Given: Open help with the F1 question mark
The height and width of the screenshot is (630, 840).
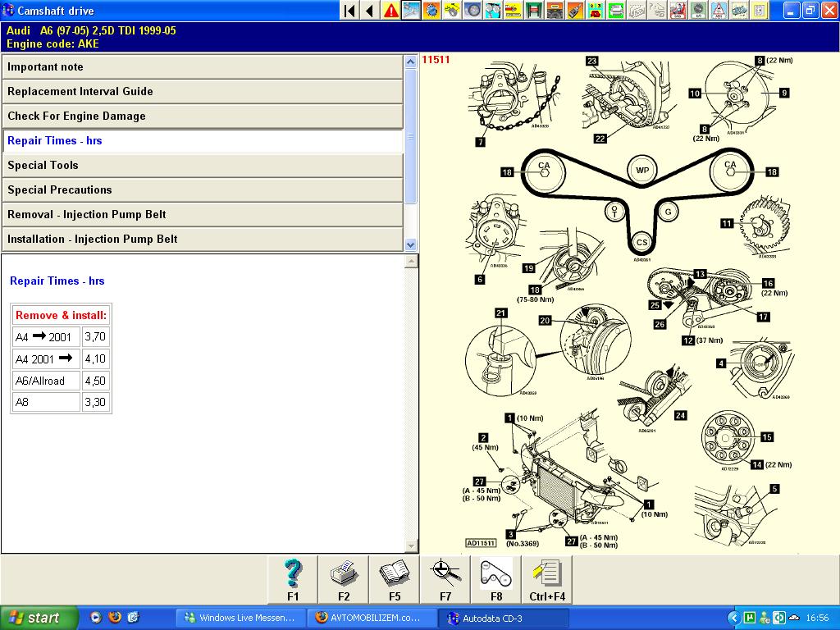Looking at the screenshot, I should (x=293, y=580).
